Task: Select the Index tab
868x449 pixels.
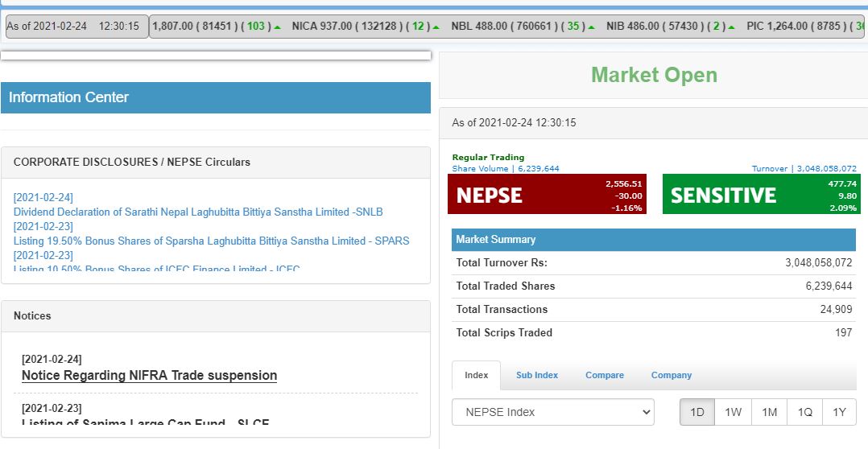Action: 476,375
